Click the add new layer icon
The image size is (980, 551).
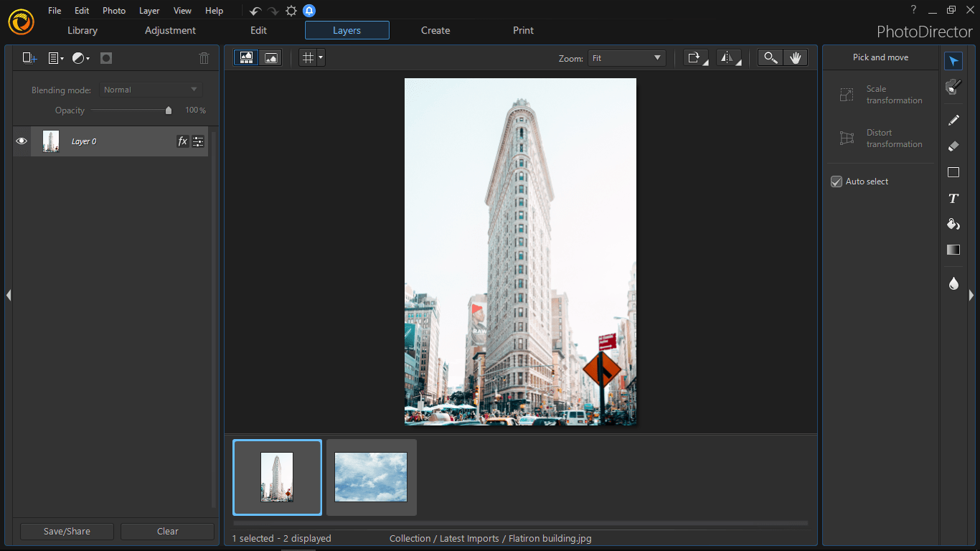[x=29, y=58]
